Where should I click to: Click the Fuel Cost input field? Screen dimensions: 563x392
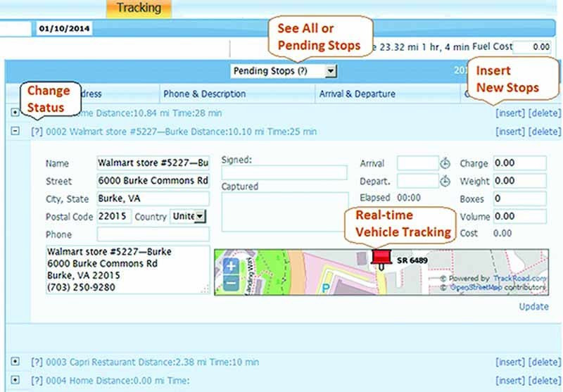(x=532, y=46)
